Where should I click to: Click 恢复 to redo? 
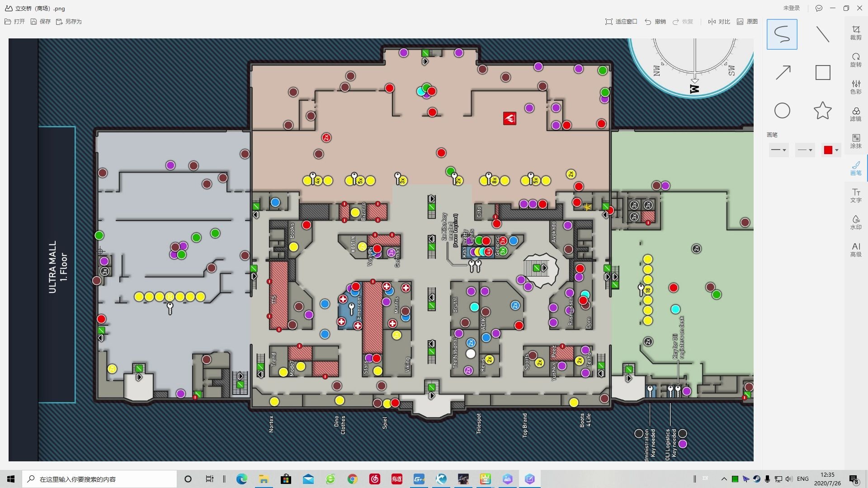pyautogui.click(x=683, y=21)
